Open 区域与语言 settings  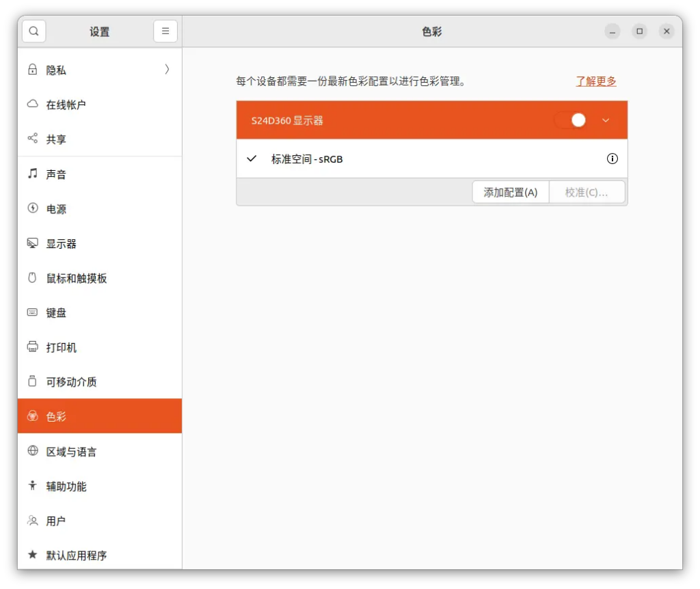[x=71, y=452]
